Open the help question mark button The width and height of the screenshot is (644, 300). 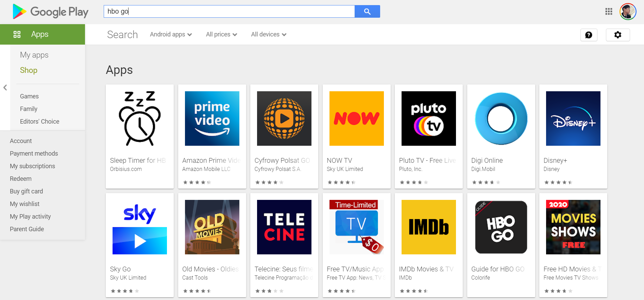pyautogui.click(x=589, y=35)
